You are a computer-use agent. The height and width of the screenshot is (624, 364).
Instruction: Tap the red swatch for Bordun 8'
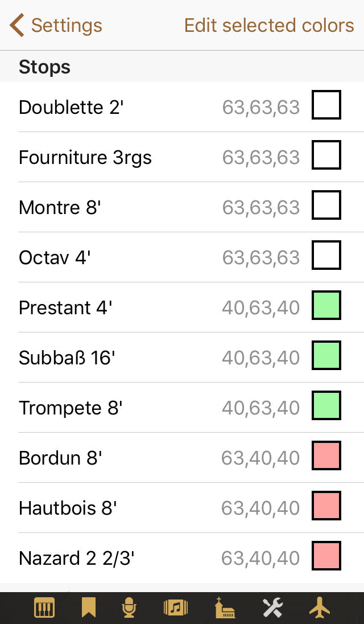click(326, 455)
